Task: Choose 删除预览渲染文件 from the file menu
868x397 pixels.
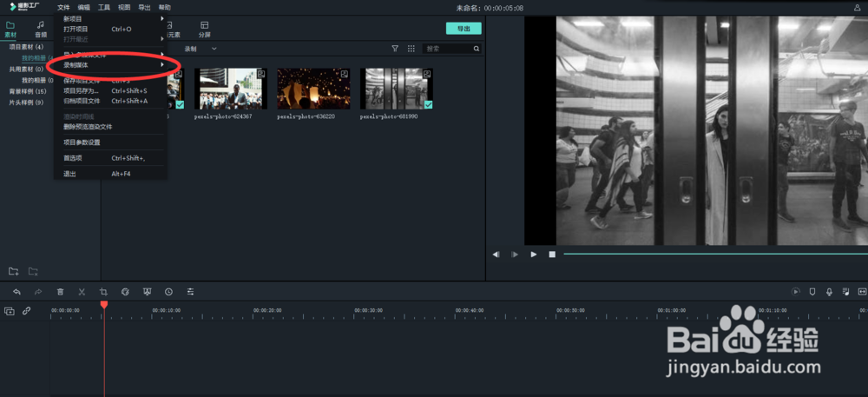Action: tap(111, 127)
